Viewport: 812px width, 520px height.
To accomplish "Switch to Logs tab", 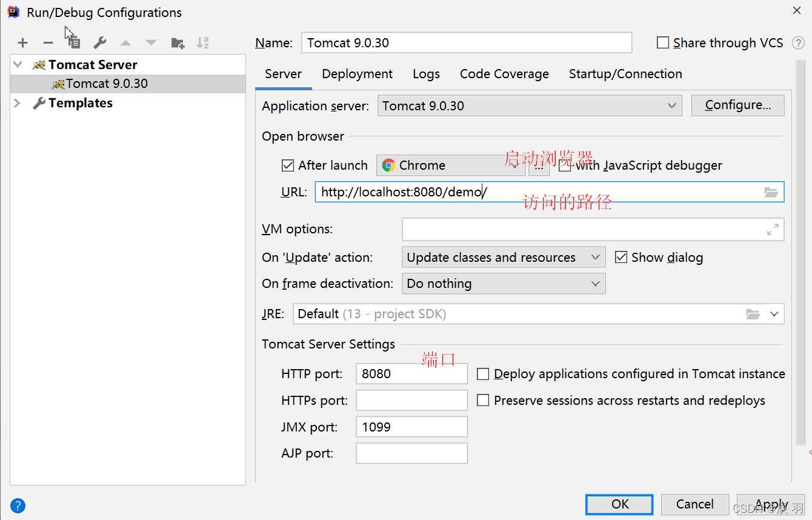I will pyautogui.click(x=426, y=74).
